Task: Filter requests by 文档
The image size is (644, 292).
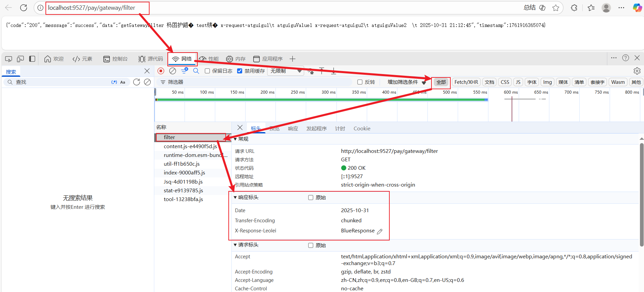Action: 489,82
